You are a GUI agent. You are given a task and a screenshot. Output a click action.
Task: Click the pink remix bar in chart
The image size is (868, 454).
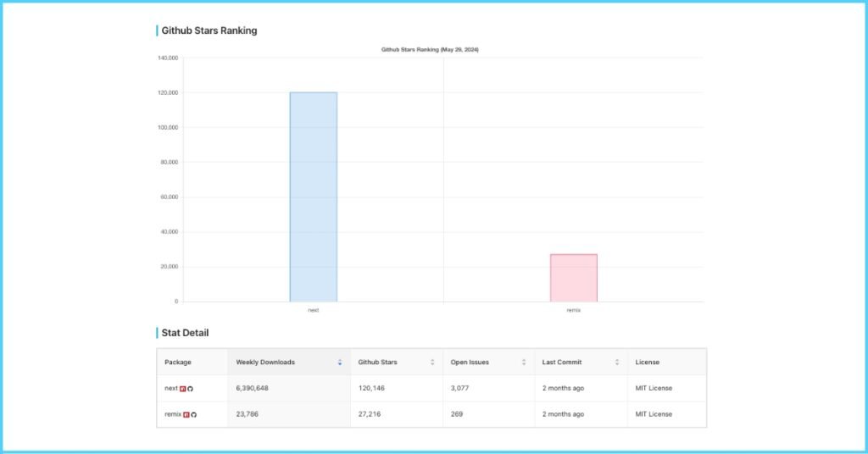(x=574, y=278)
